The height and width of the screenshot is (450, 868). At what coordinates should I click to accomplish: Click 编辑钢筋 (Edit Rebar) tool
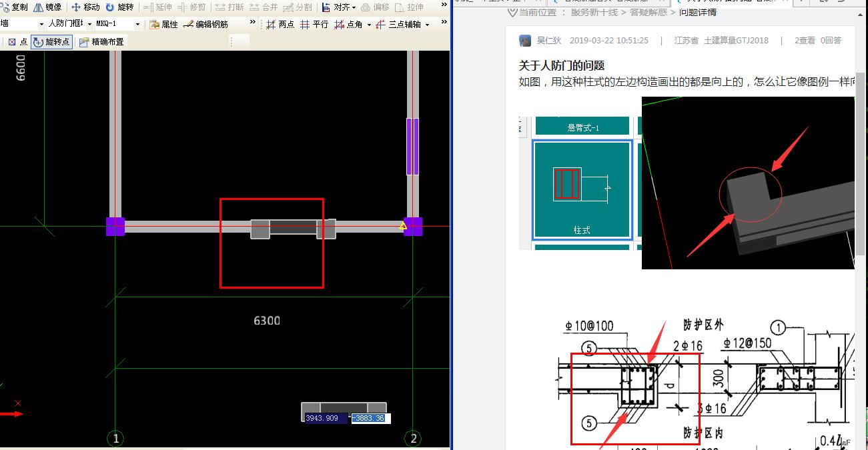205,24
